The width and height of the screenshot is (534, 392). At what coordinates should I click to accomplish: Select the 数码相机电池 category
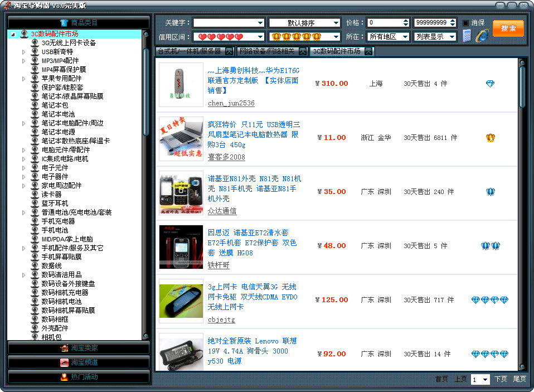(x=62, y=302)
